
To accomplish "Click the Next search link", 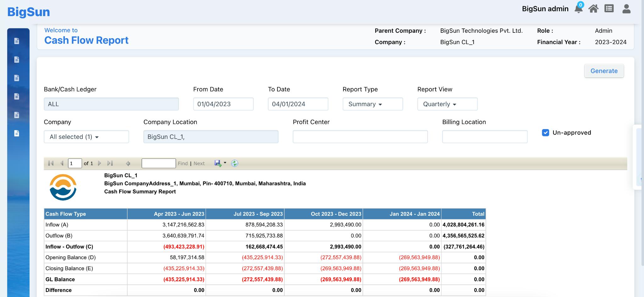I will (199, 163).
